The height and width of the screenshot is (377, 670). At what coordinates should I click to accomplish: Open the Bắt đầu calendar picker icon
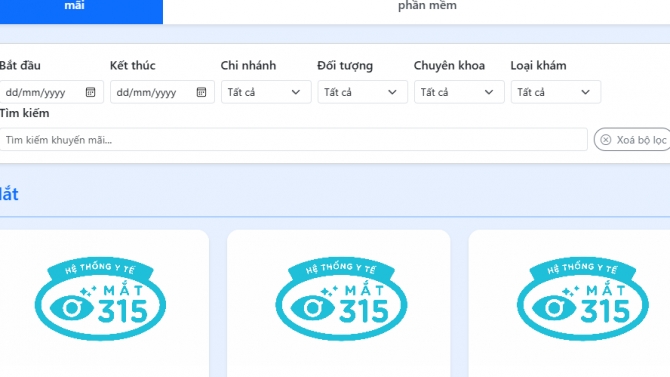(x=90, y=92)
